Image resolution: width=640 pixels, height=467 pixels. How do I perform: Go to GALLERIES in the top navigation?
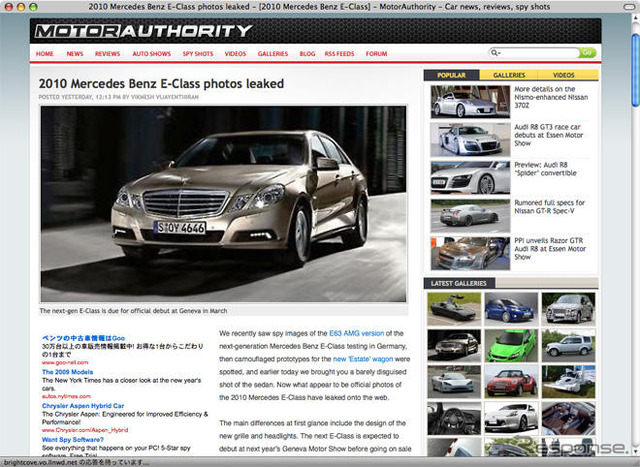point(273,53)
